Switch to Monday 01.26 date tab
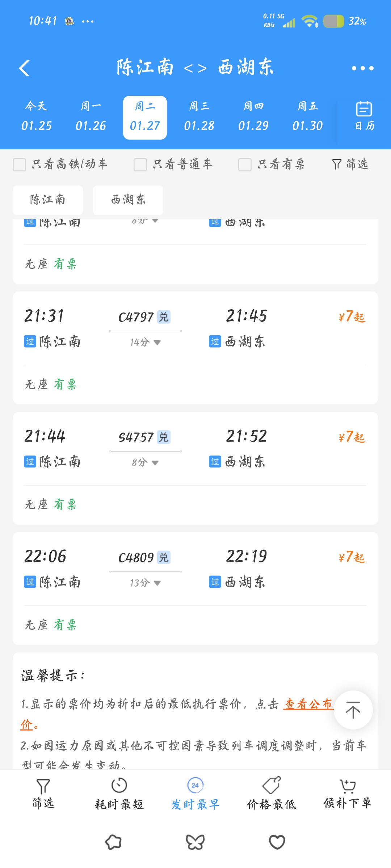 [x=91, y=117]
